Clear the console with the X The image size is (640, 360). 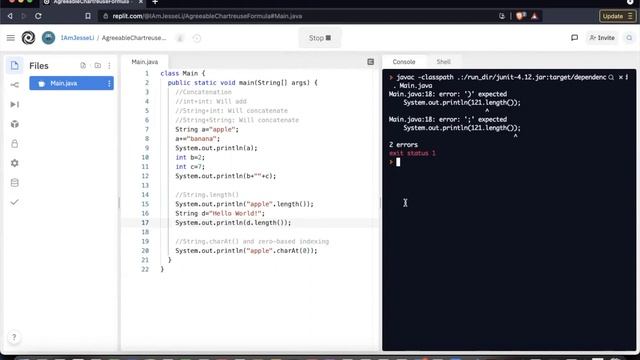click(x=621, y=77)
